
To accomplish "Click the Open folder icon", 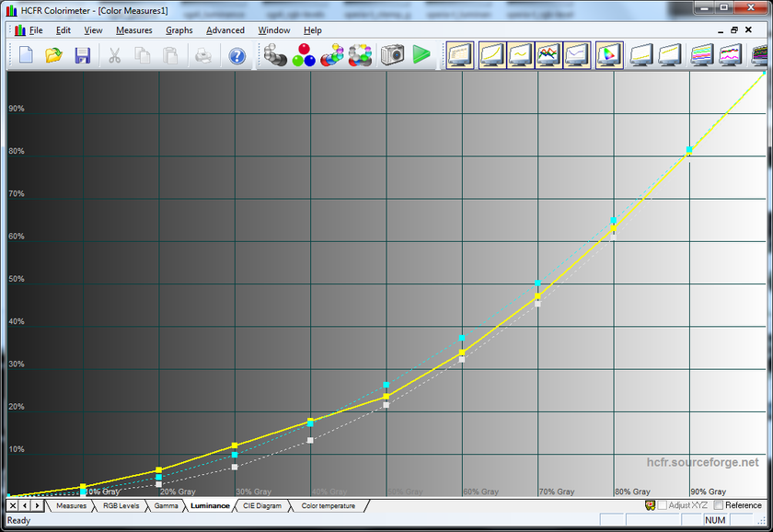I will [54, 54].
